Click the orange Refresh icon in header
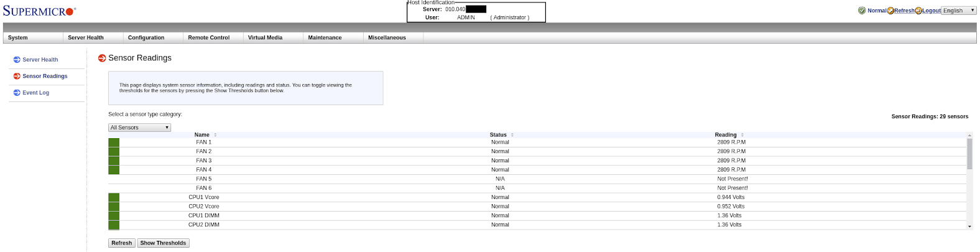The image size is (980, 252). (890, 11)
